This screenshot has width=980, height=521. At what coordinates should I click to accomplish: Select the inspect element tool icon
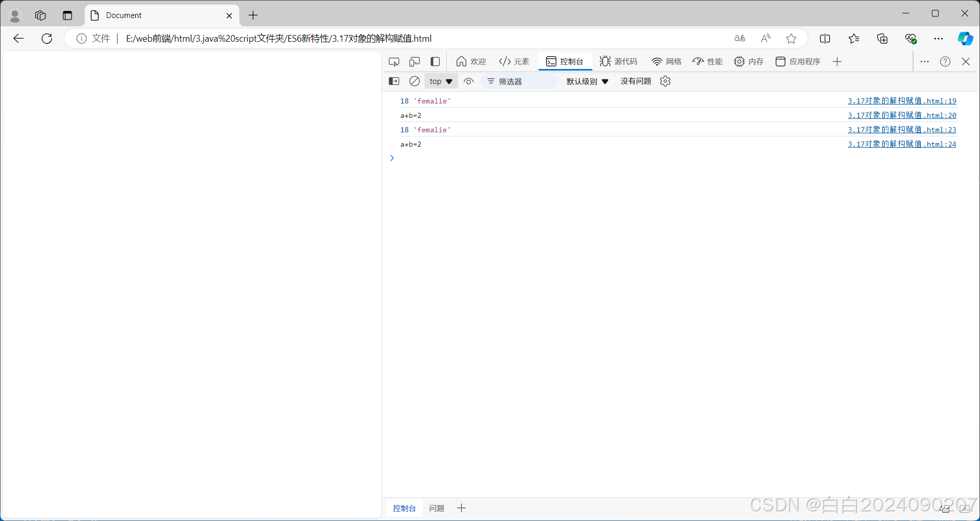point(394,61)
